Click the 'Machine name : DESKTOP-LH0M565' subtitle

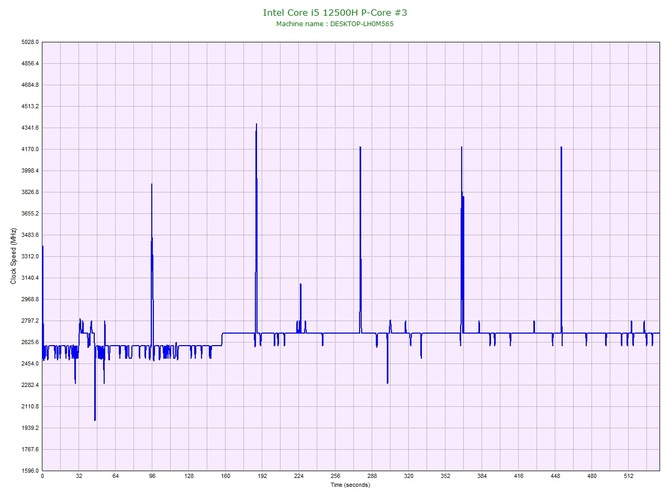point(335,24)
